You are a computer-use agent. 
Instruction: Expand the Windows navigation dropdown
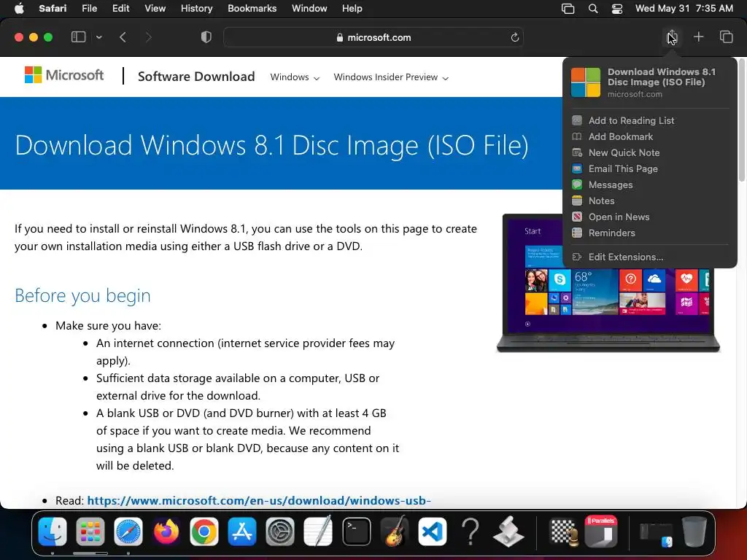coord(295,77)
